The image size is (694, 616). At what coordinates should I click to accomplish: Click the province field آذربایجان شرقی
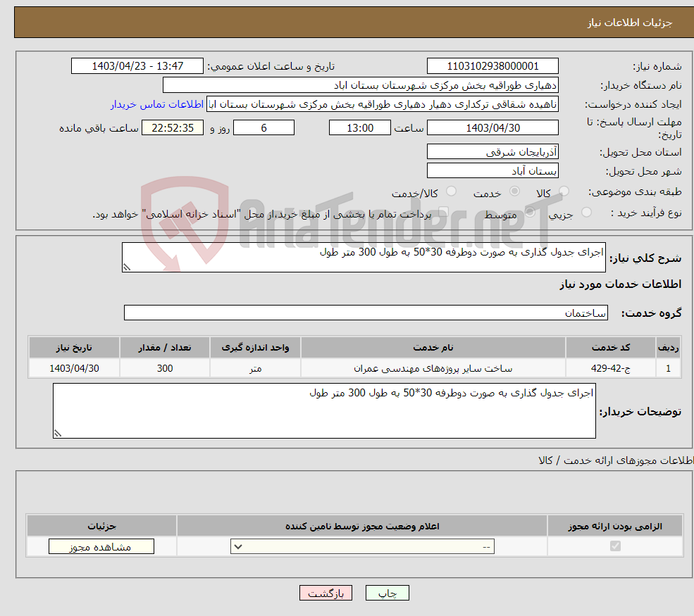pos(492,151)
